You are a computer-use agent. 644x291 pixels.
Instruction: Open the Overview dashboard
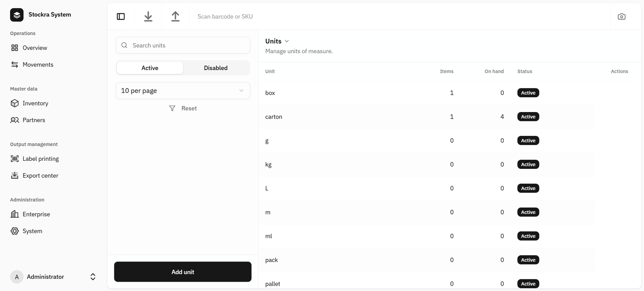(x=35, y=48)
